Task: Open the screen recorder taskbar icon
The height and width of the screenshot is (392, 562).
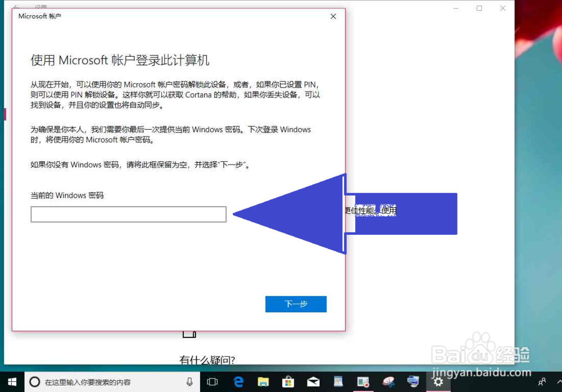Action: [x=363, y=382]
